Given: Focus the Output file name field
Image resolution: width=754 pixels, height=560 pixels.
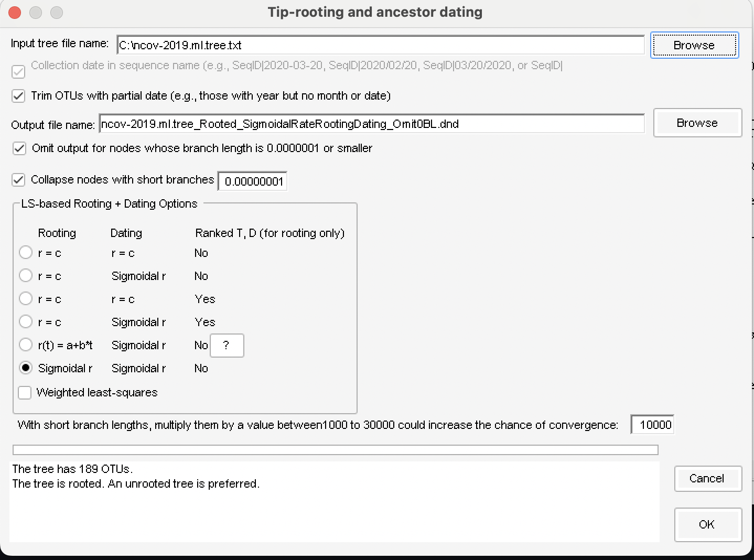Looking at the screenshot, I should (372, 124).
